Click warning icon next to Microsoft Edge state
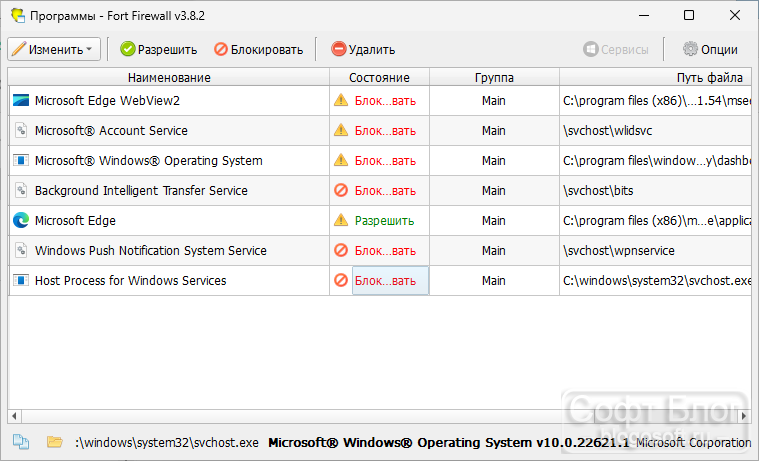Image resolution: width=759 pixels, height=461 pixels. [x=341, y=220]
